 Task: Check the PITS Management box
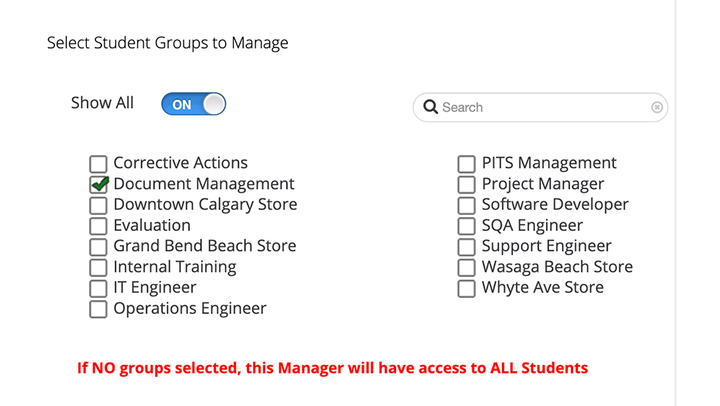coord(467,164)
